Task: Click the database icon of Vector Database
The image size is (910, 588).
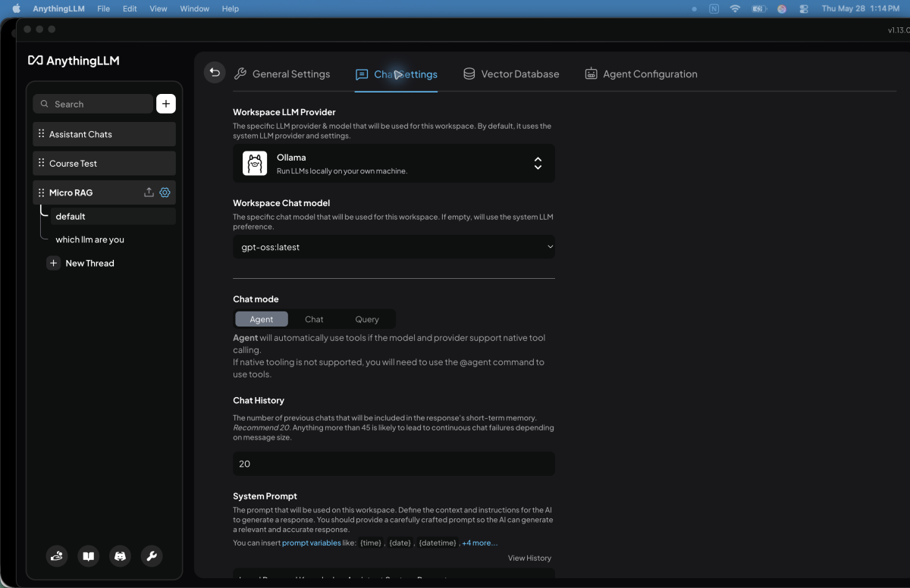Action: [x=469, y=73]
